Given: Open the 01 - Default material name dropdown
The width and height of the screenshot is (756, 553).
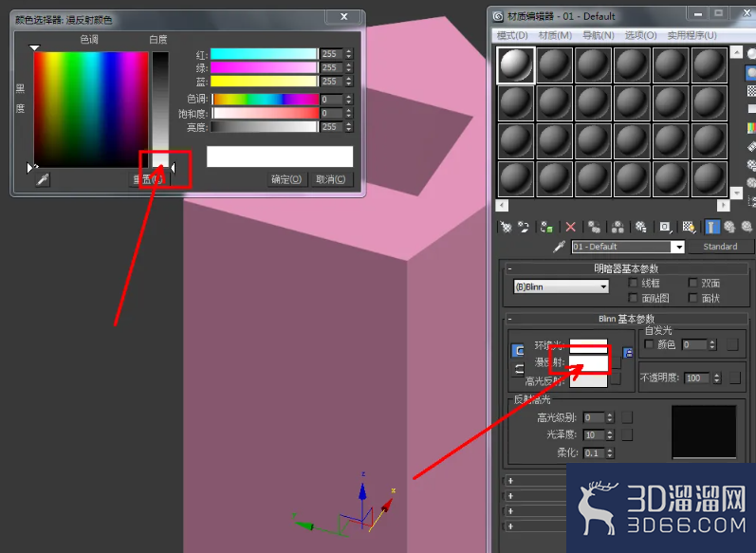Looking at the screenshot, I should coord(678,247).
